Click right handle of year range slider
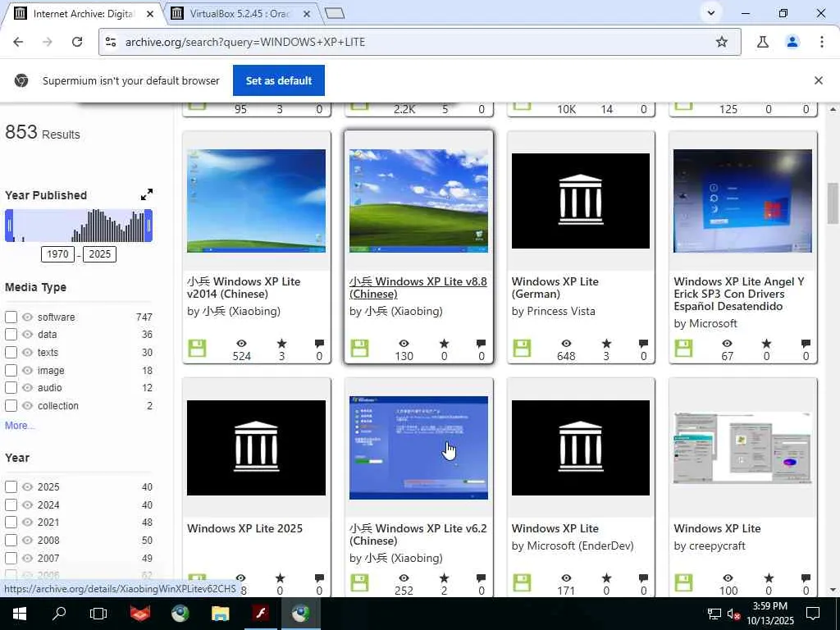 click(149, 226)
